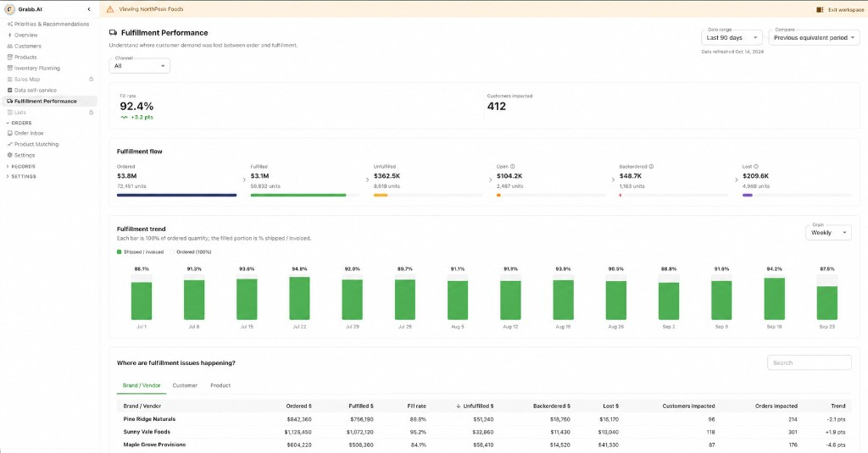Open the Grain Weekly dropdown
The image size is (868, 453).
click(x=828, y=233)
